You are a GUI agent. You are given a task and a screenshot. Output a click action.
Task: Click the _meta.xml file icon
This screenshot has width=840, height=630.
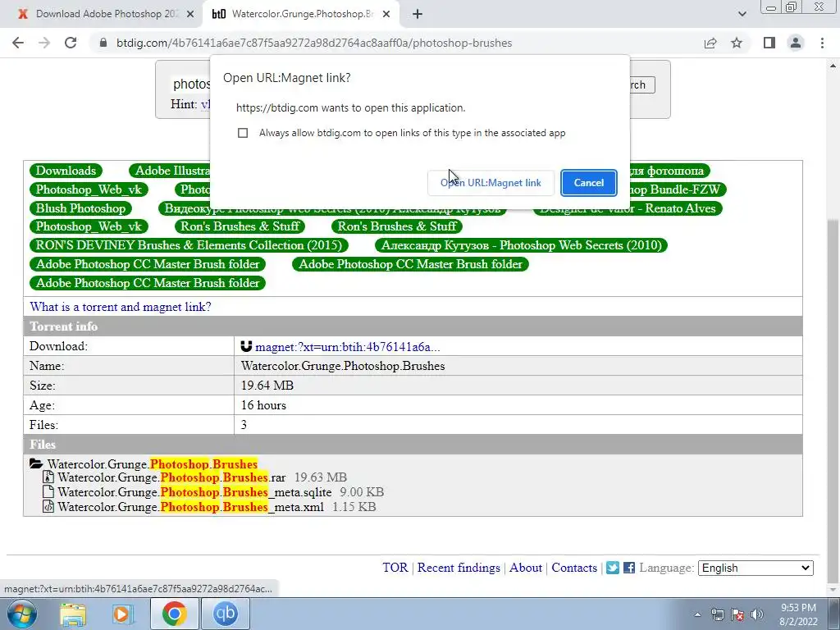pyautogui.click(x=48, y=506)
